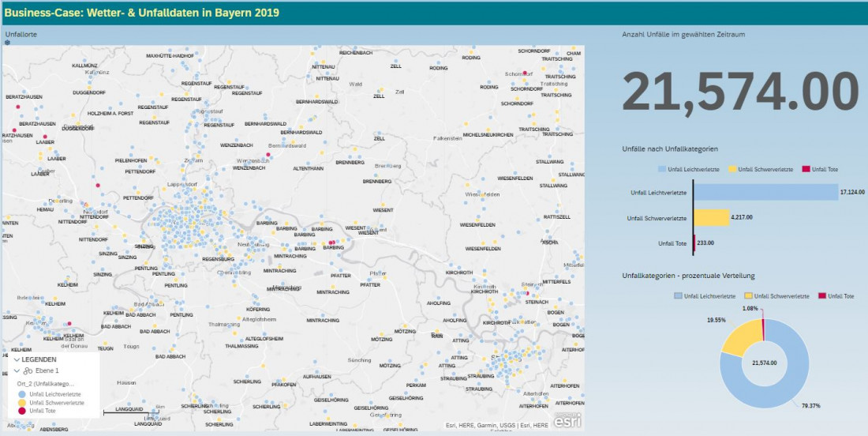Click the small icon below the Unfallorte title
The image size is (868, 436).
[x=8, y=43]
